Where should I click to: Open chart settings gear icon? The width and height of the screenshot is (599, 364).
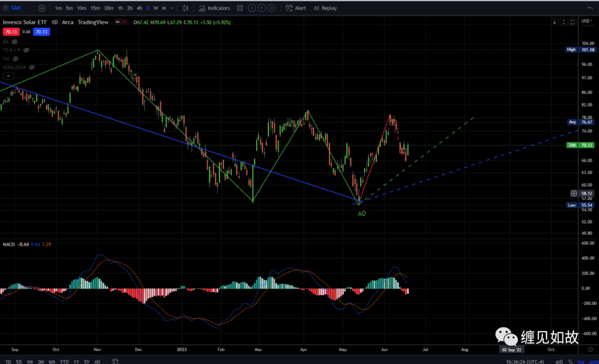pyautogui.click(x=590, y=350)
